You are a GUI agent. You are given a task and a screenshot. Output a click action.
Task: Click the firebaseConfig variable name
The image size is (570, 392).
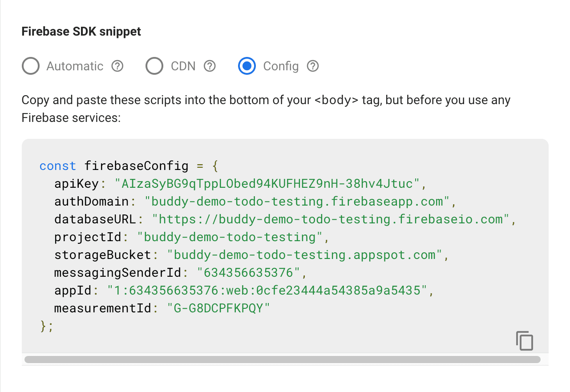[136, 166]
